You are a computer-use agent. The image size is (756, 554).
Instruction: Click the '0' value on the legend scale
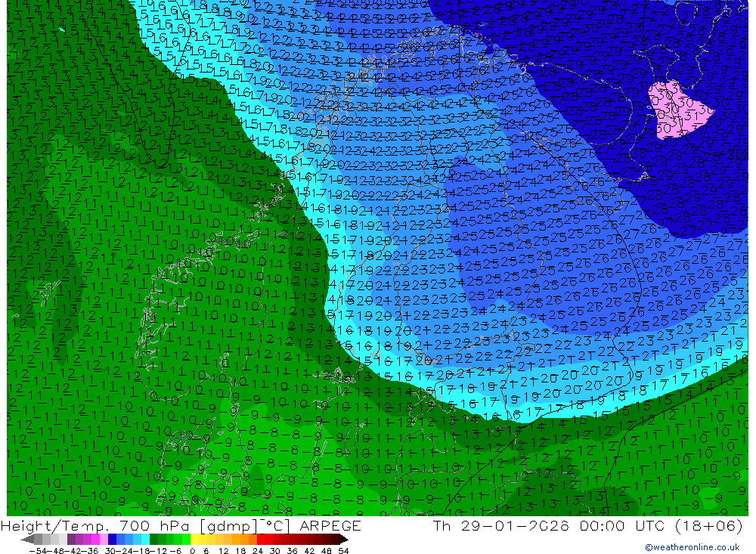click(x=192, y=551)
